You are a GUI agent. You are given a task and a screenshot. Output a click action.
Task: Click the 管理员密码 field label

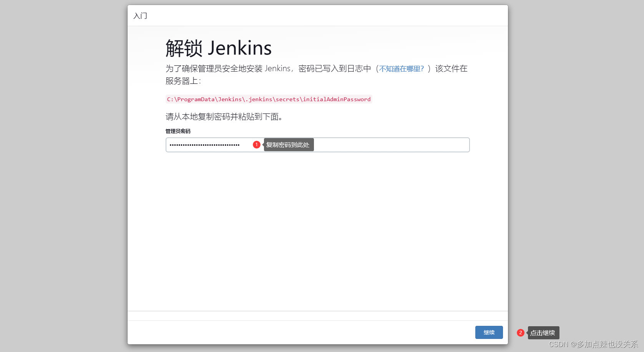(178, 131)
